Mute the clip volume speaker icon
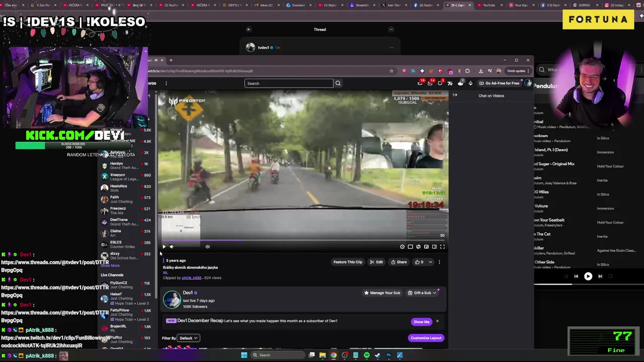 172,247
